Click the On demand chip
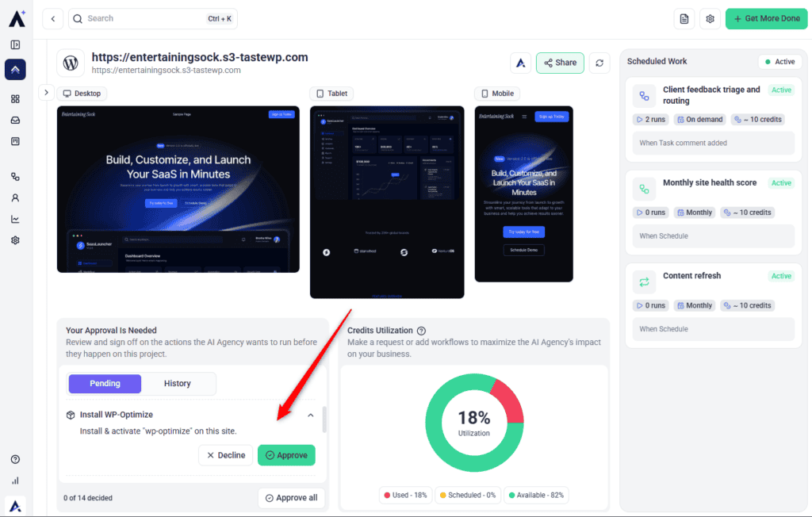 (699, 120)
